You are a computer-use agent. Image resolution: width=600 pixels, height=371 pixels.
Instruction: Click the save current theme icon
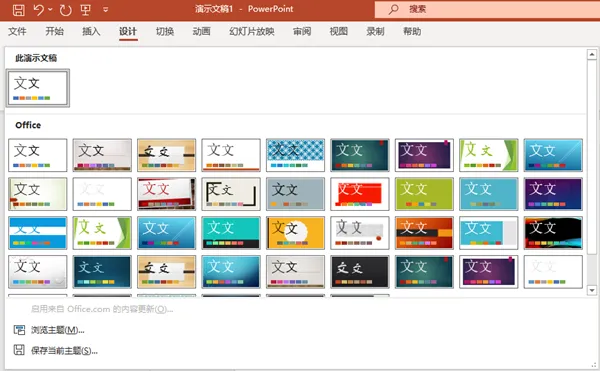tap(19, 350)
